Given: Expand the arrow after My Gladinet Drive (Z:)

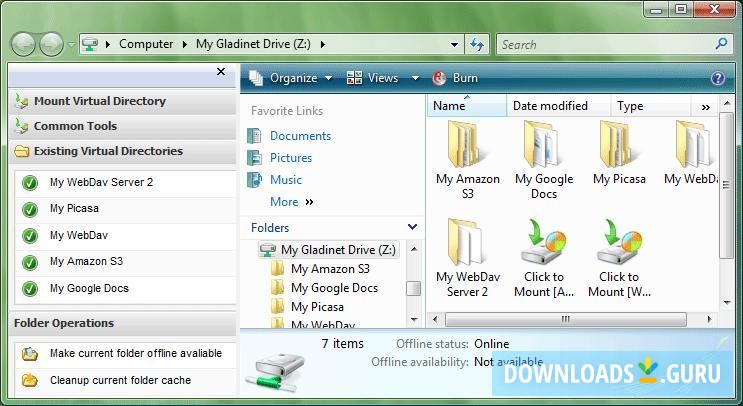Looking at the screenshot, I should coord(323,45).
